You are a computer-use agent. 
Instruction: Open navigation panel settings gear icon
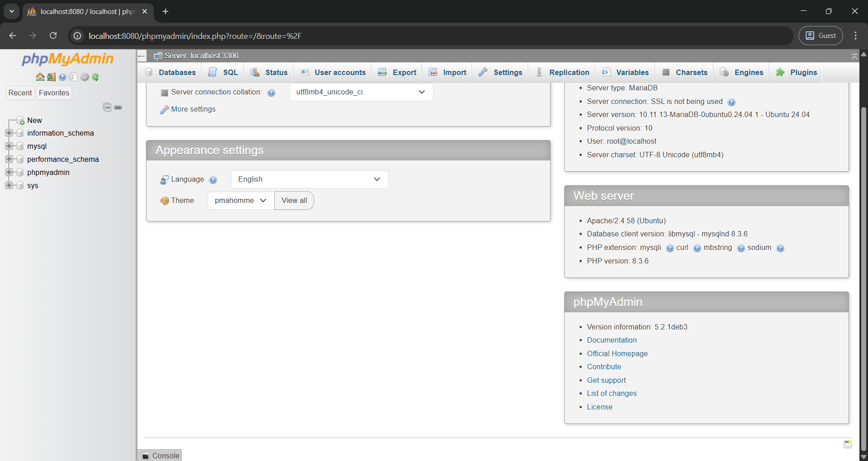click(85, 77)
